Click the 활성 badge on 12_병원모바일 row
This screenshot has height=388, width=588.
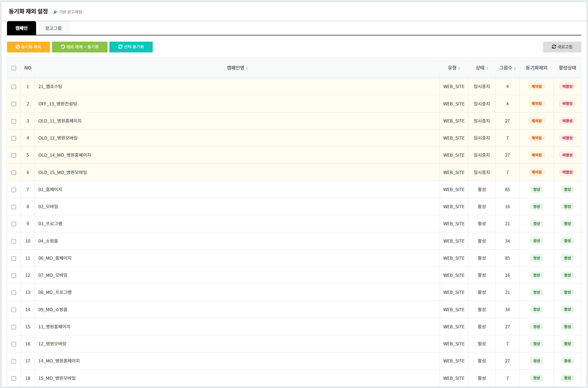pos(567,344)
